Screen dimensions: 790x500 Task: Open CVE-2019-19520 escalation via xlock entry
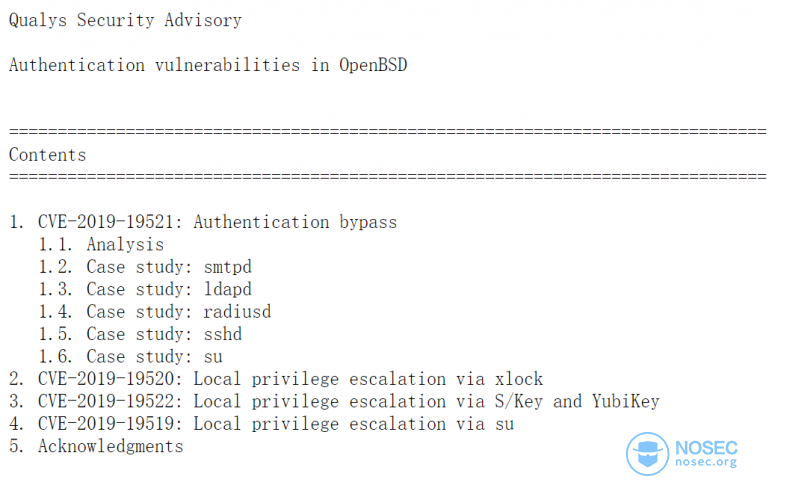[276, 379]
